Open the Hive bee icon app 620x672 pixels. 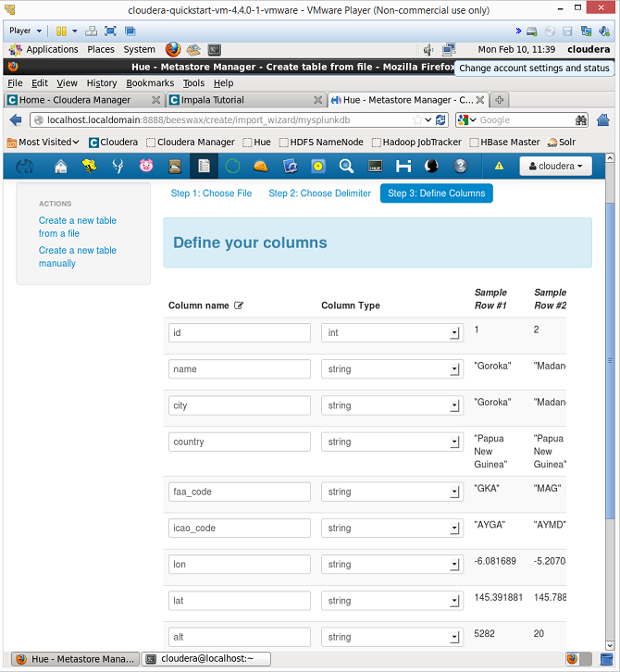tap(89, 167)
